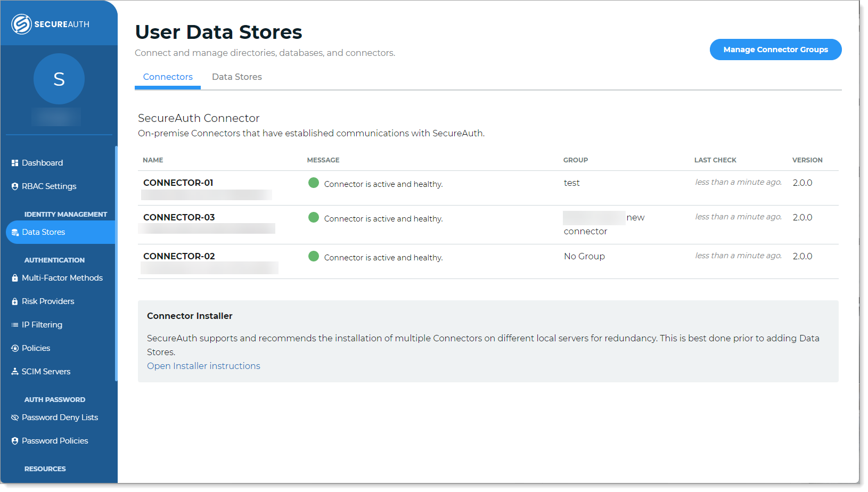The width and height of the screenshot is (868, 492).
Task: Click the RBAC Settings shield icon
Action: click(x=15, y=186)
